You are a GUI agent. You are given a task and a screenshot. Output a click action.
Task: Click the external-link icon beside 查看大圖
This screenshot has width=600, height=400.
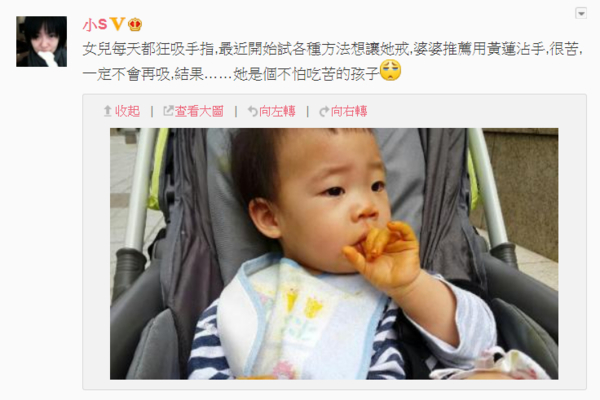click(x=168, y=111)
